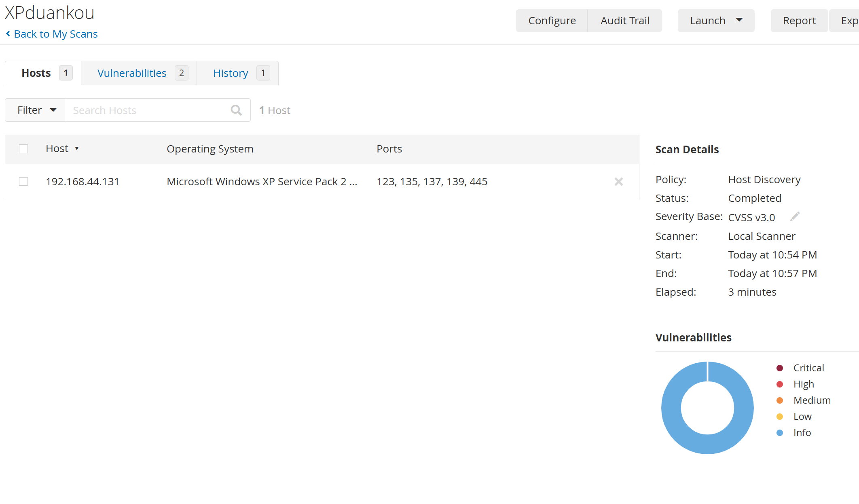Screen dimensions: 859x504
Task: Check the select-all hosts checkbox in header
Action: tap(23, 149)
